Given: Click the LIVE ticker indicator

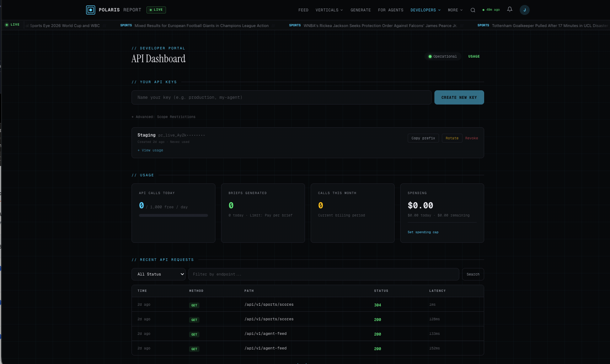Looking at the screenshot, I should 12,25.
